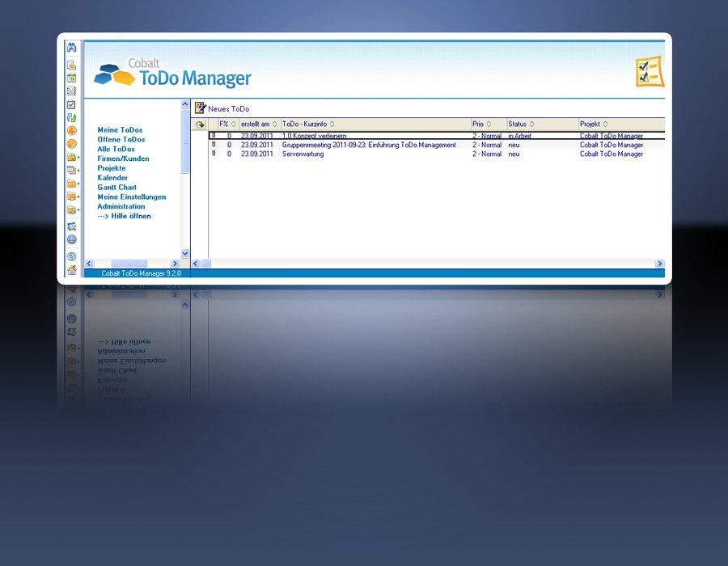Click Hilfe öffnen link

coord(124,216)
